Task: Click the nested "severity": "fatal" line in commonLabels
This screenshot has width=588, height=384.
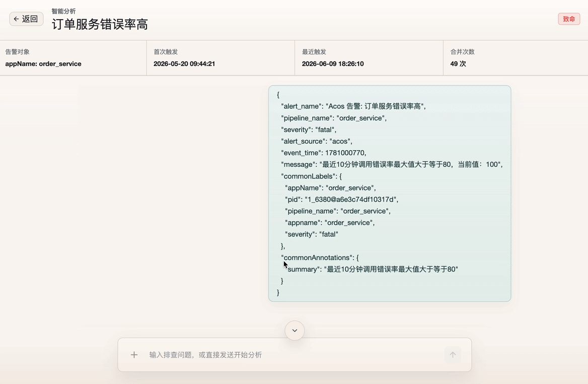Action: tap(311, 234)
